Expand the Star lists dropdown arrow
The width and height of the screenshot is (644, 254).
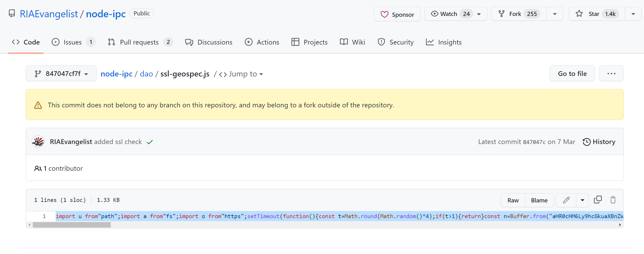(633, 14)
